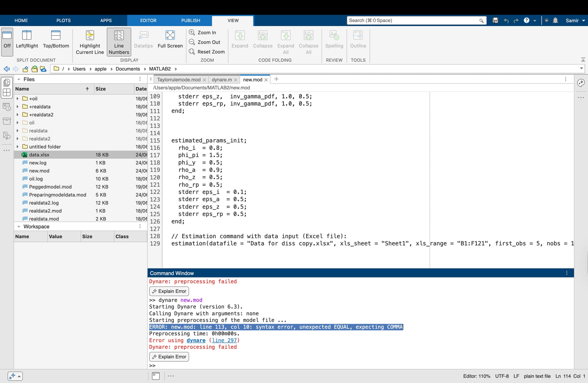Close the dynare.m tab
Screen dimensions: 588x383
pos(236,80)
